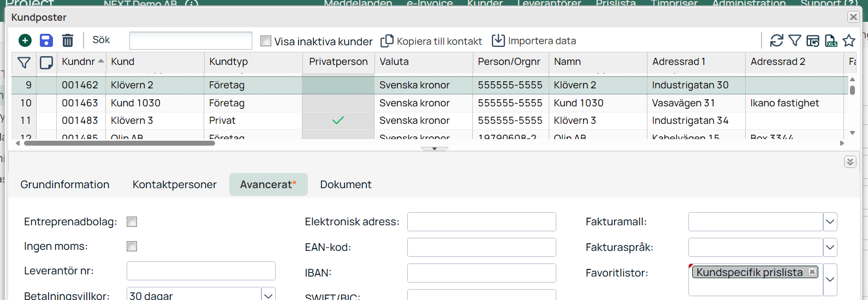The image size is (868, 300).
Task: Open the Dokument tab
Action: tap(346, 184)
